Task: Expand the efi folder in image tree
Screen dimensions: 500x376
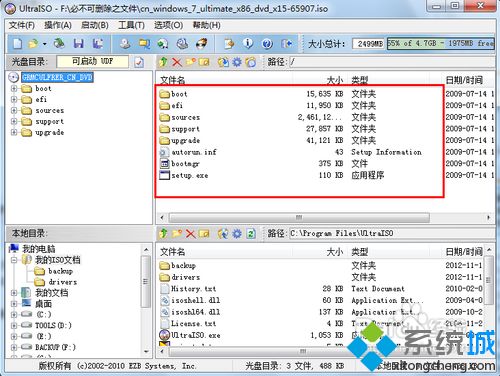Action: click(14, 100)
